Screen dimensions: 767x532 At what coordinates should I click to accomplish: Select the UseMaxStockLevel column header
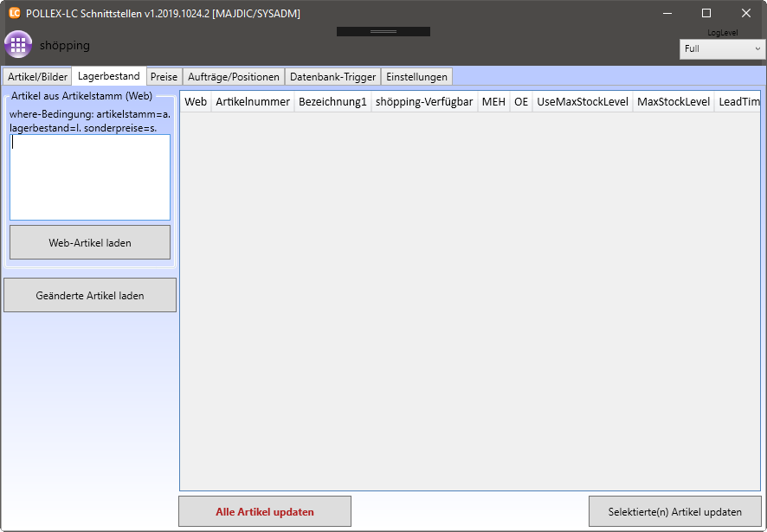(582, 102)
